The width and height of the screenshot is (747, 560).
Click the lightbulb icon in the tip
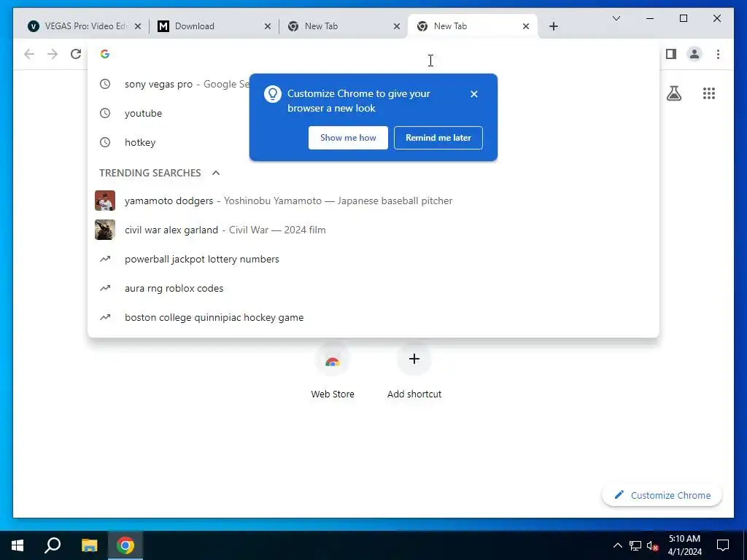(x=273, y=94)
